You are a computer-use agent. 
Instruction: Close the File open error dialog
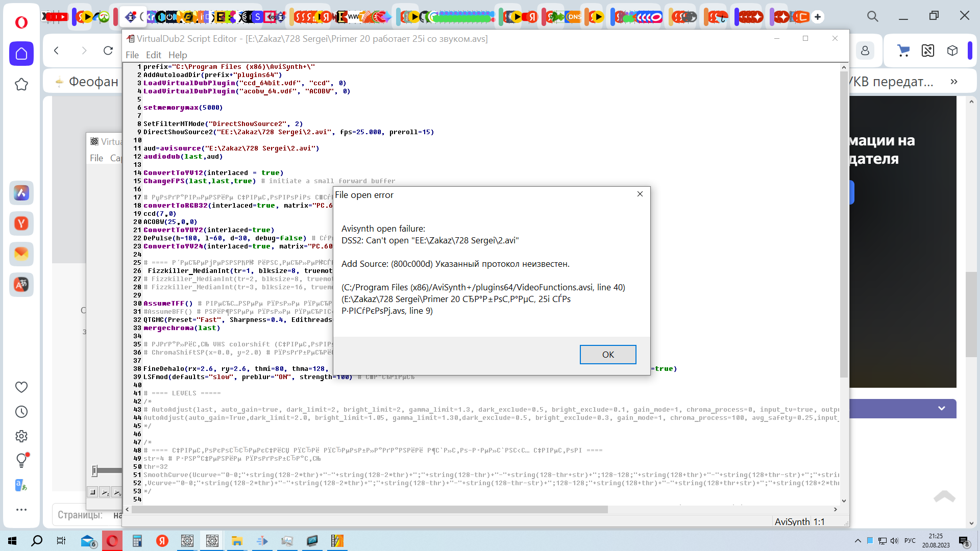point(640,194)
